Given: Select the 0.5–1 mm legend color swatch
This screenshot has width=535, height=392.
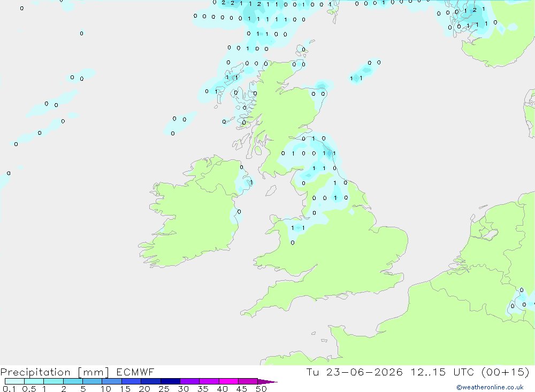Looking at the screenshot, I should coord(34,381).
